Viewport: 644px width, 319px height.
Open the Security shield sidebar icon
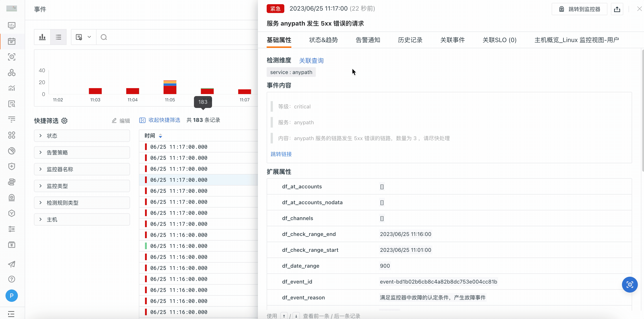coord(11,166)
